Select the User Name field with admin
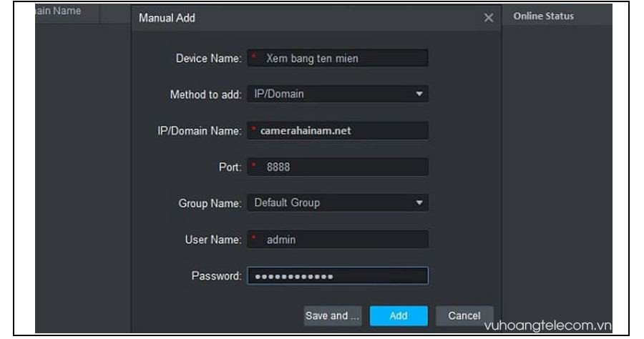 tap(338, 240)
